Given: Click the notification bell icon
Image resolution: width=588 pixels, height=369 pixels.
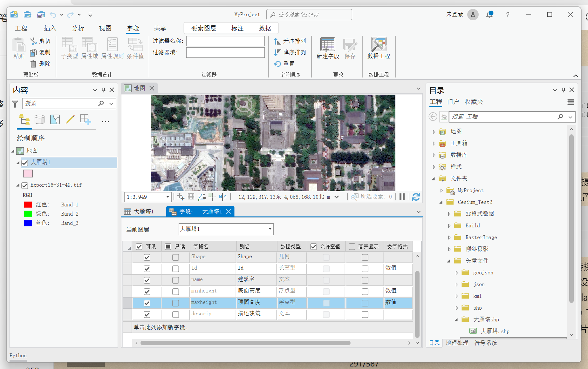Looking at the screenshot, I should [490, 14].
